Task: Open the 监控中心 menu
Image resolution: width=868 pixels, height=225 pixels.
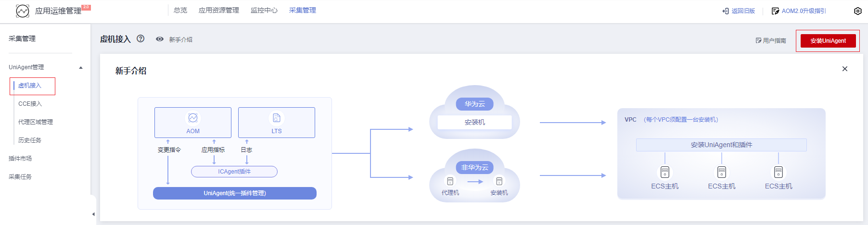Action: point(264,10)
